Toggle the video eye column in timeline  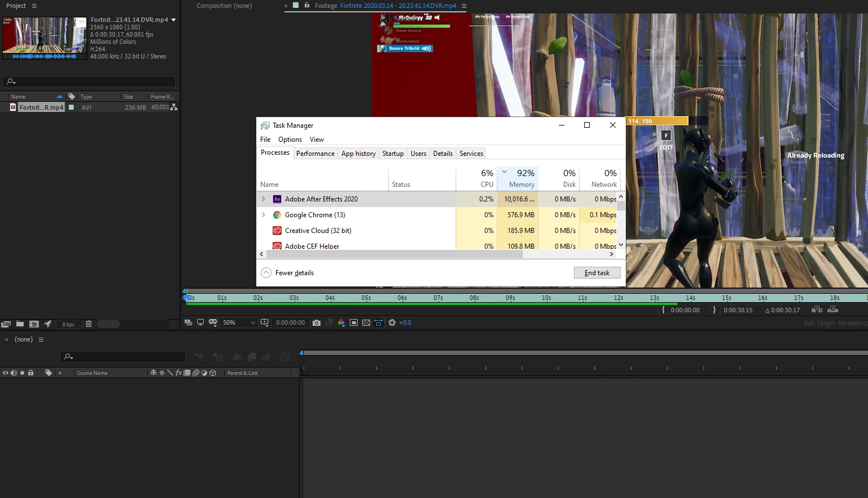6,373
